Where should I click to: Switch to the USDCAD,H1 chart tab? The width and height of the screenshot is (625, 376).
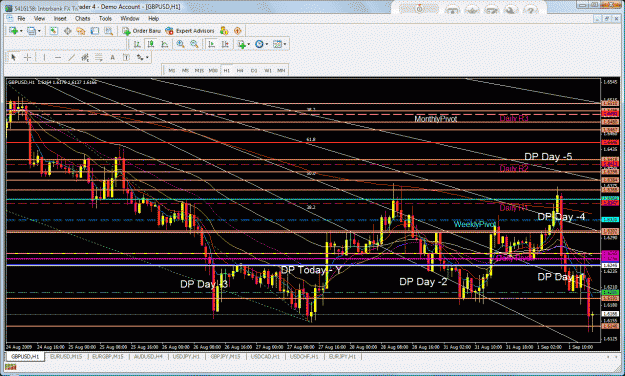click(265, 356)
